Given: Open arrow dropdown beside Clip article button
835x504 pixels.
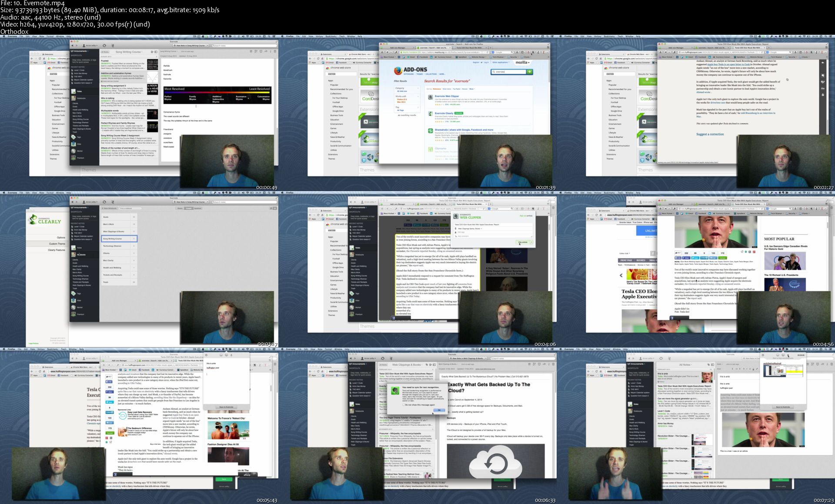Looking at the screenshot, I should click(x=531, y=242).
